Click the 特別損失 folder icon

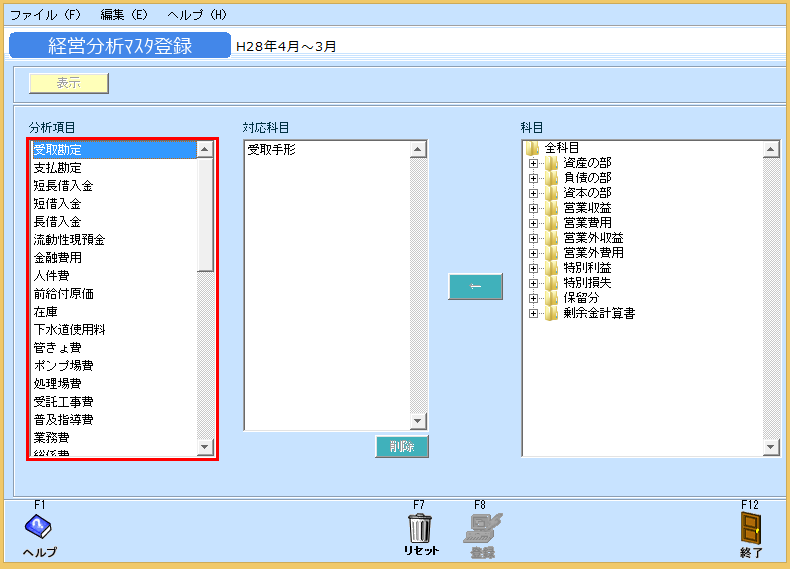[x=551, y=283]
